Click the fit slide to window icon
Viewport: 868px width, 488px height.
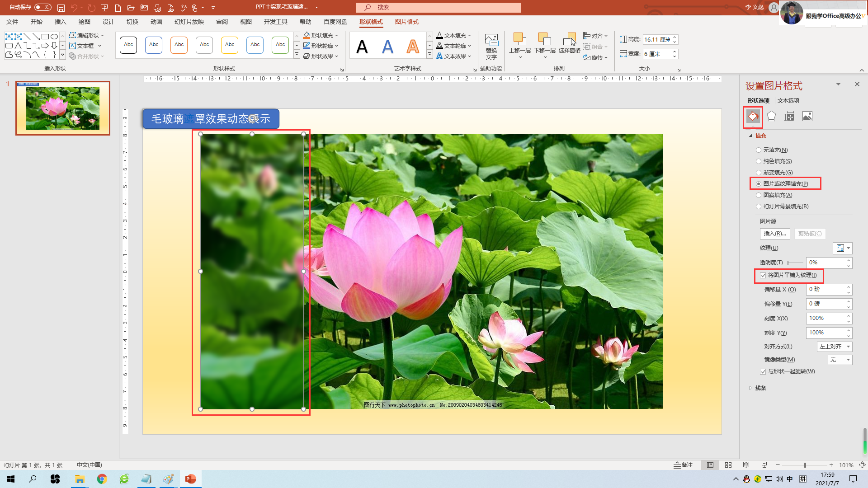coord(862,465)
